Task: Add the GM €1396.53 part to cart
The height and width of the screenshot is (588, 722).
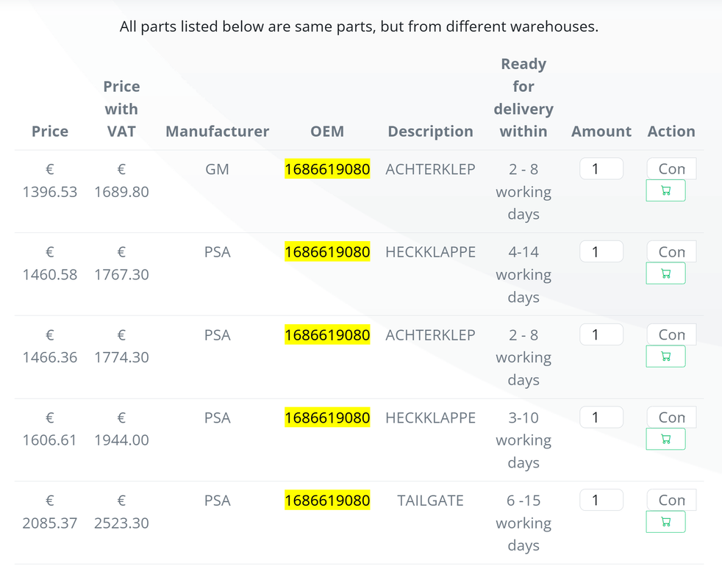Action: coord(665,190)
